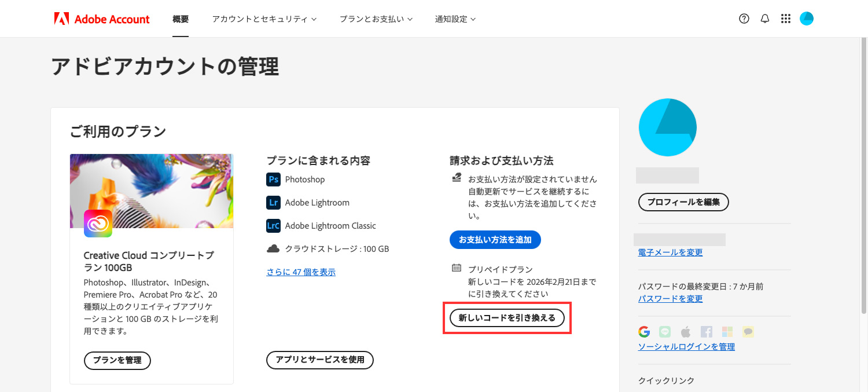868x392 pixels.
Task: Open the help question mark icon
Action: 744,19
